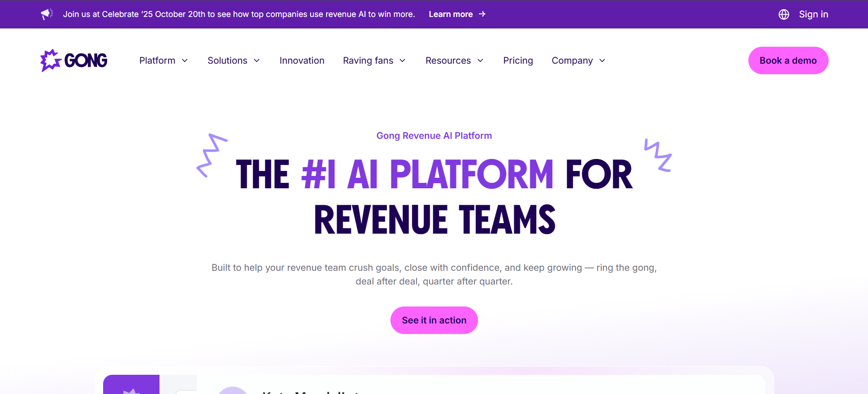Click the Book a demo button
The width and height of the screenshot is (868, 394).
click(788, 60)
